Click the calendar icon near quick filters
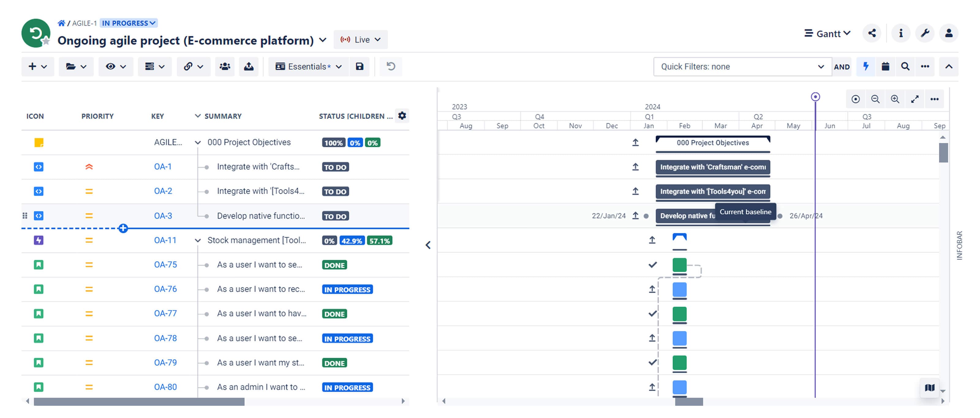Screen dimensions: 980x418 [885, 66]
